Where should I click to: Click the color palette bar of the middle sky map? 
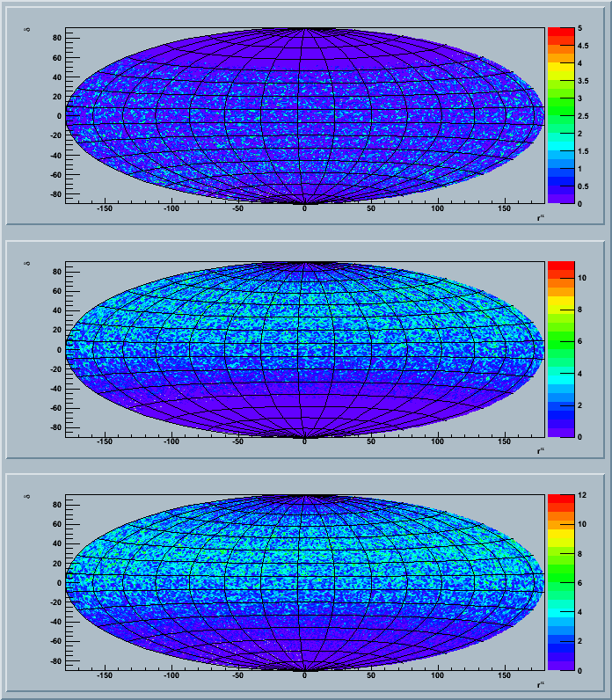[x=561, y=349]
